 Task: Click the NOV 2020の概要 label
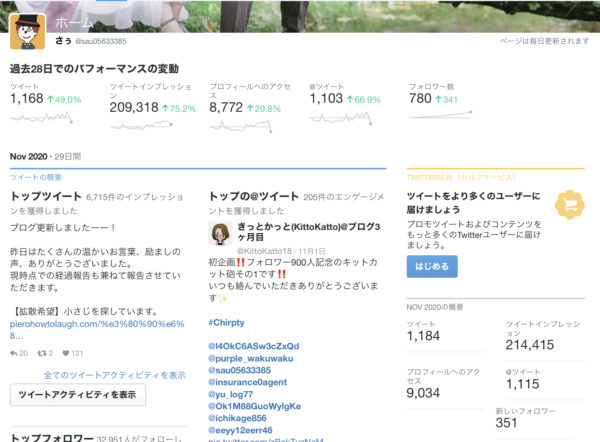(x=435, y=307)
